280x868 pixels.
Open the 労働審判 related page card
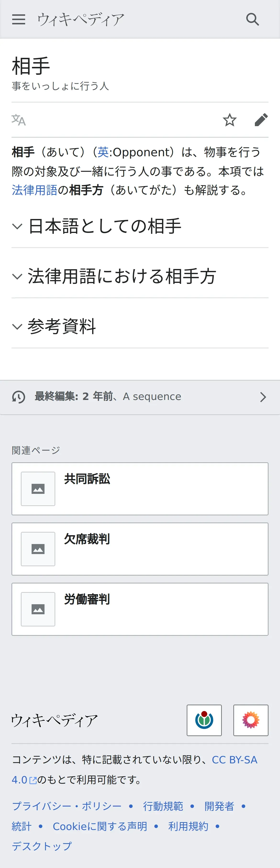pos(140,609)
